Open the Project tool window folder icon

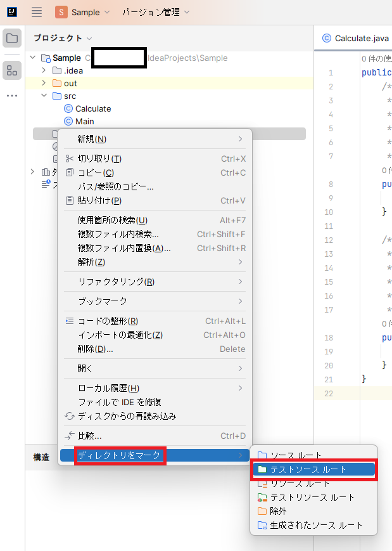12,38
